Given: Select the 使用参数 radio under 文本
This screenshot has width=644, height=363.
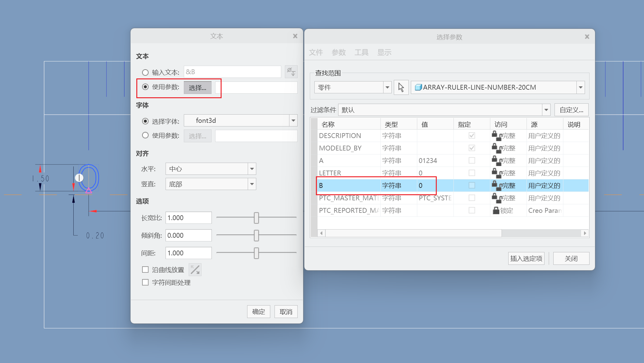Looking at the screenshot, I should click(145, 87).
